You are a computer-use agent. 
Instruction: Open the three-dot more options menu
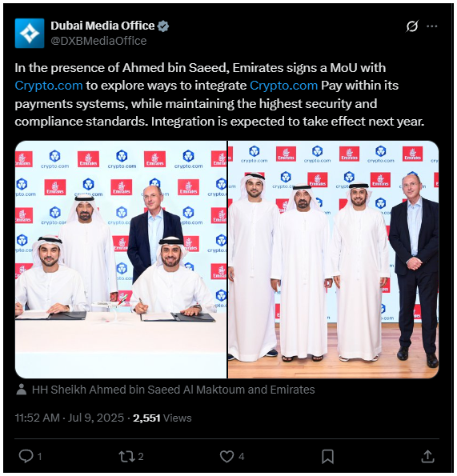click(x=432, y=26)
